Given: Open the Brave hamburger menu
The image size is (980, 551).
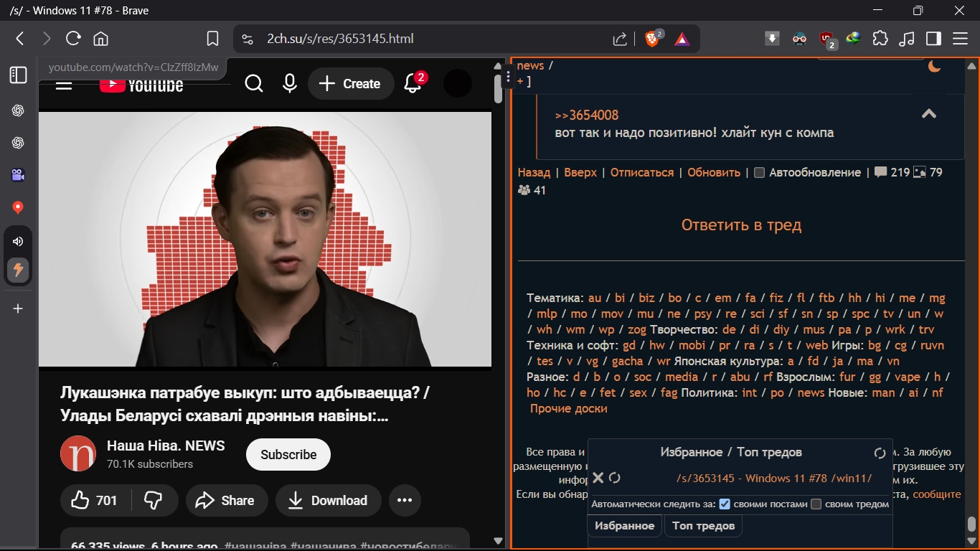Looking at the screenshot, I should [961, 39].
